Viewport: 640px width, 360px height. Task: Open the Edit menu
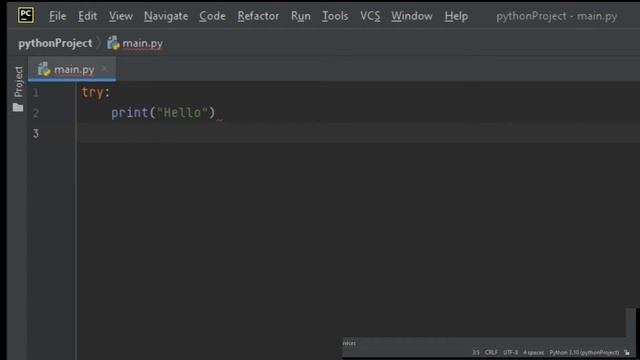[87, 16]
